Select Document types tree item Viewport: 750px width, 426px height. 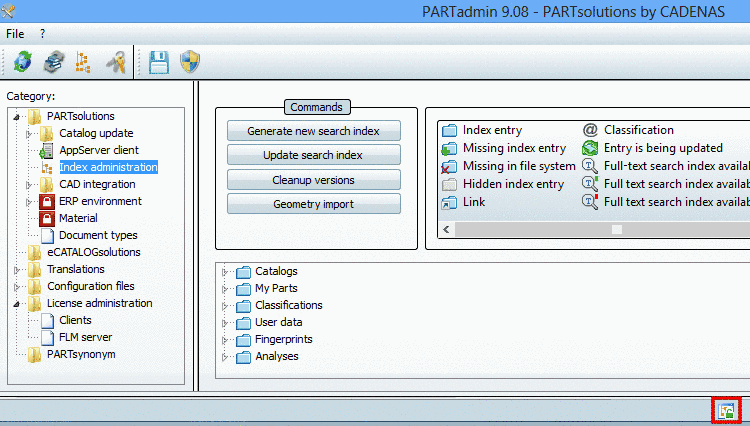(x=98, y=235)
